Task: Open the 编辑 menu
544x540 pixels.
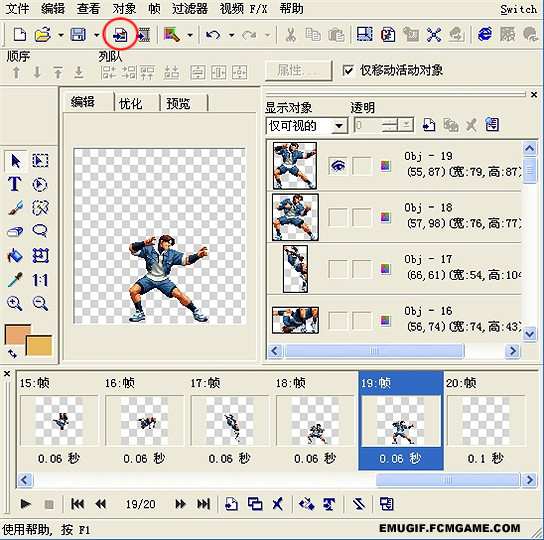Action: click(x=53, y=9)
